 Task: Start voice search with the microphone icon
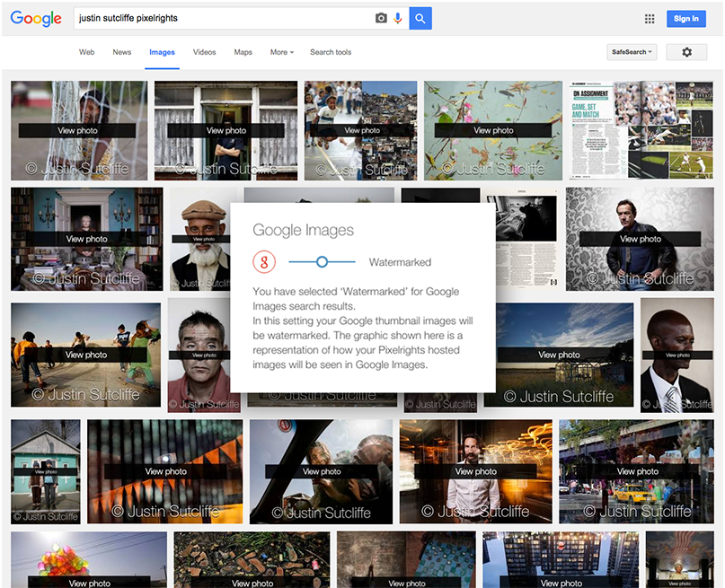click(x=398, y=19)
